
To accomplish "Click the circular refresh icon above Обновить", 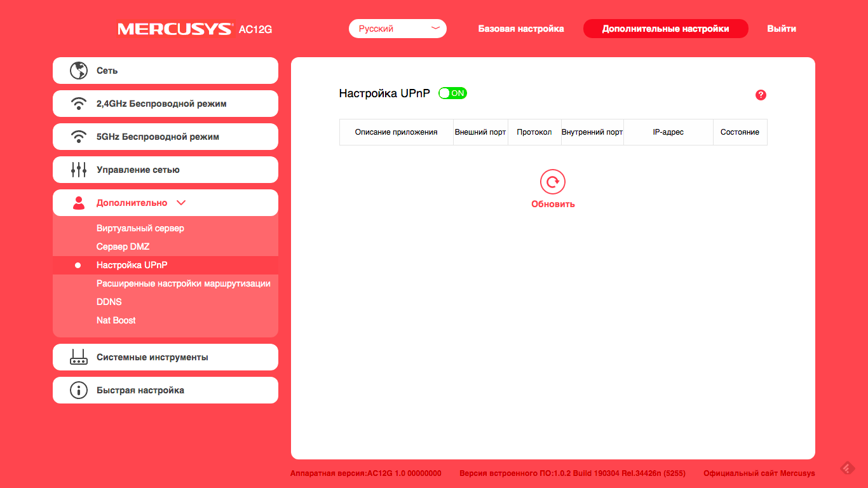I will (x=553, y=182).
